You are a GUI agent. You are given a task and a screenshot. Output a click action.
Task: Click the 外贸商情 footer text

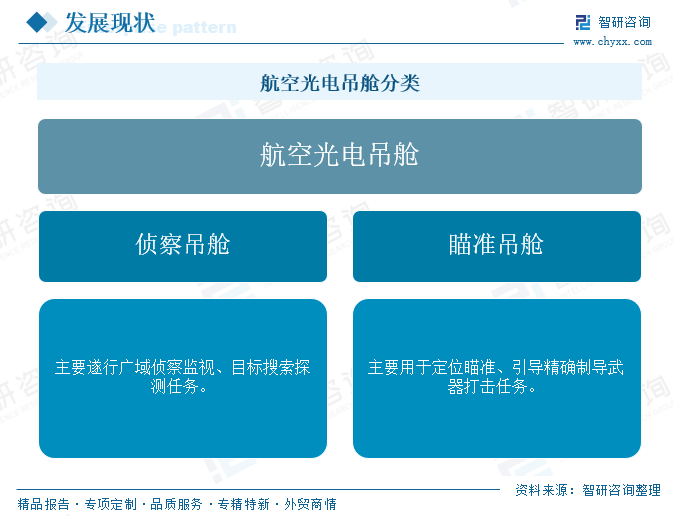click(310, 504)
